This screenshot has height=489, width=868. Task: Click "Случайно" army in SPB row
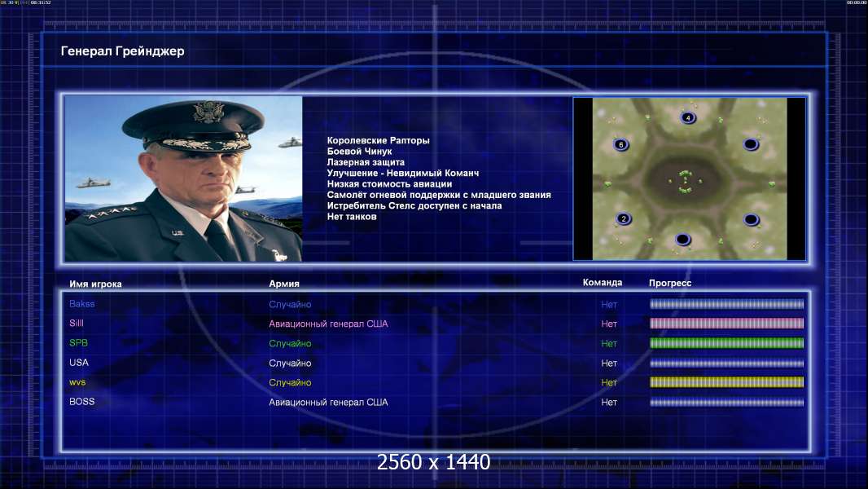290,344
